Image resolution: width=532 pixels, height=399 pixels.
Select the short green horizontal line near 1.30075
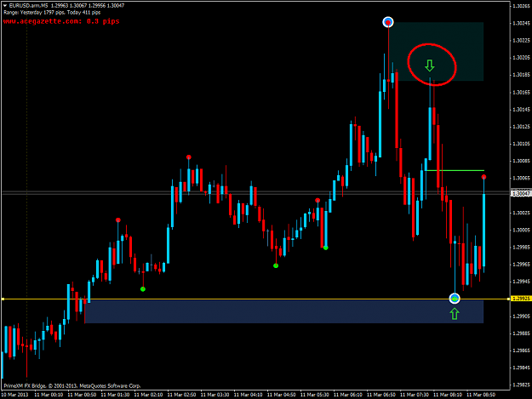[x=455, y=170]
